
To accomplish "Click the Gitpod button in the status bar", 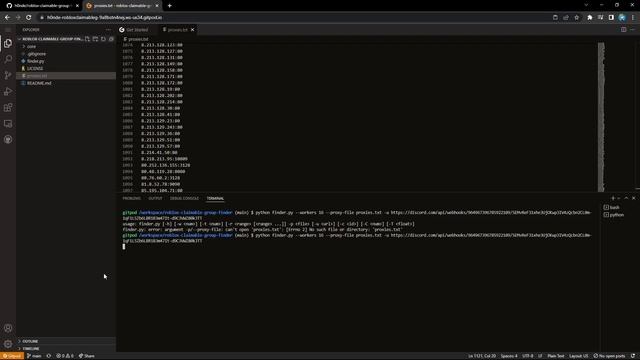I will 12,356.
